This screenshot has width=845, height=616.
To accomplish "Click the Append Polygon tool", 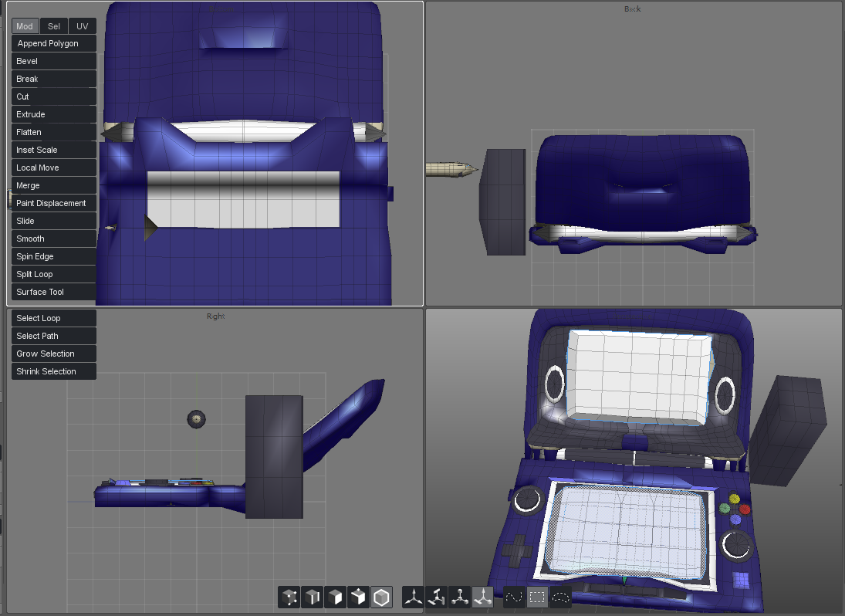I will coord(54,43).
